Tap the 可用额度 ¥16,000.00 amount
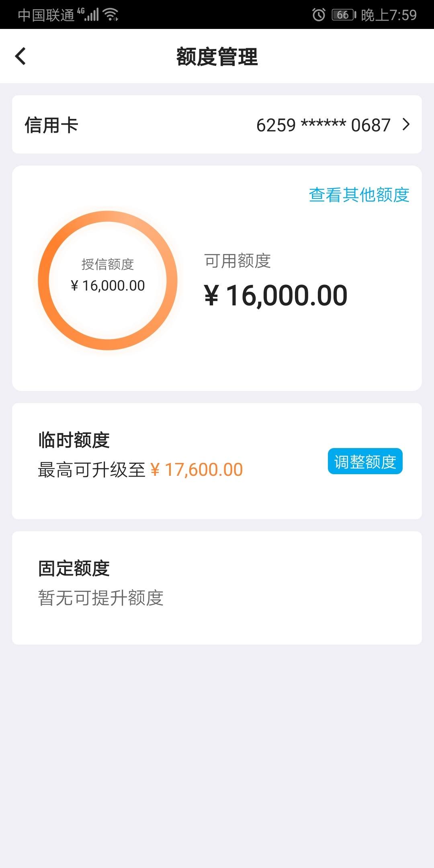Viewport: 434px width, 868px height. pos(276,296)
